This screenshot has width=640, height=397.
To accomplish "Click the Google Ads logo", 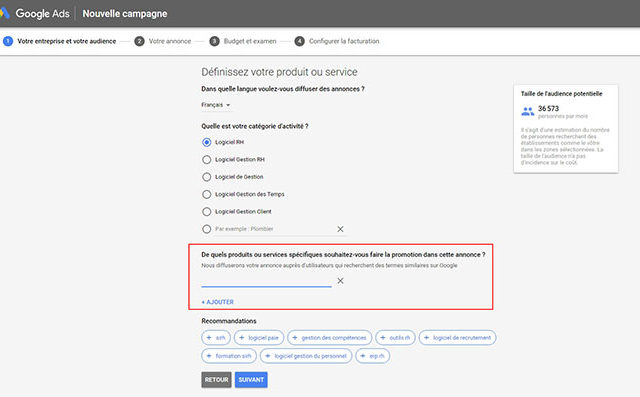I will (x=35, y=13).
